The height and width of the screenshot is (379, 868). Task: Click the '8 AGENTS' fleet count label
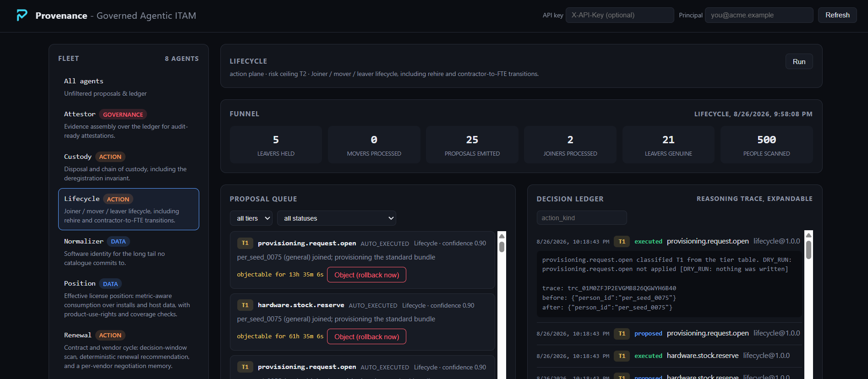click(x=182, y=59)
